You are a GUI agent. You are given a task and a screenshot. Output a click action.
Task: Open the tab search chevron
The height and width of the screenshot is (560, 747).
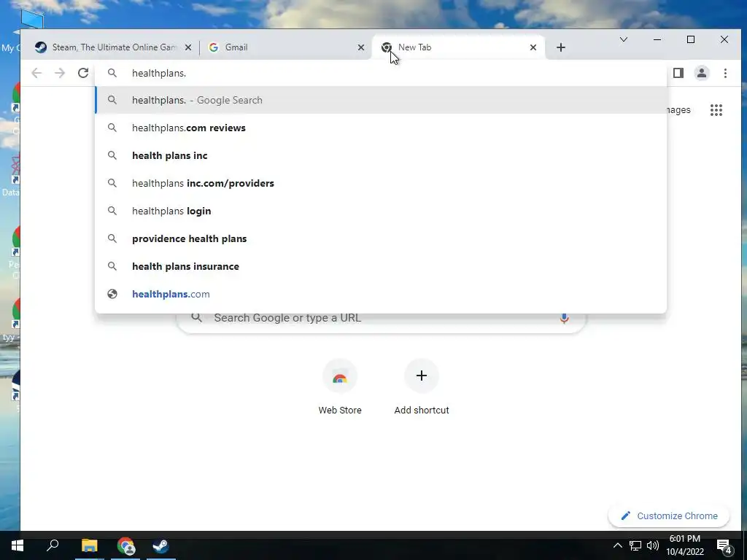pos(623,39)
